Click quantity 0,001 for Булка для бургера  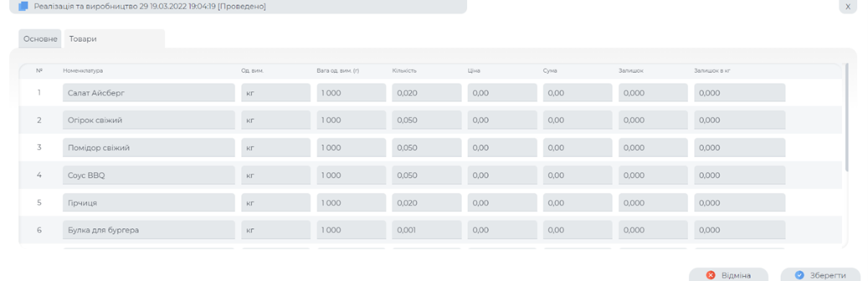click(426, 230)
